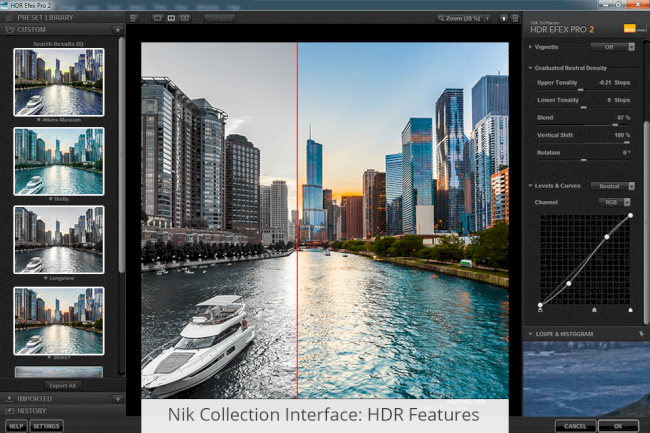
Task: Click the Vertical Shift value 100 %
Action: click(x=622, y=135)
